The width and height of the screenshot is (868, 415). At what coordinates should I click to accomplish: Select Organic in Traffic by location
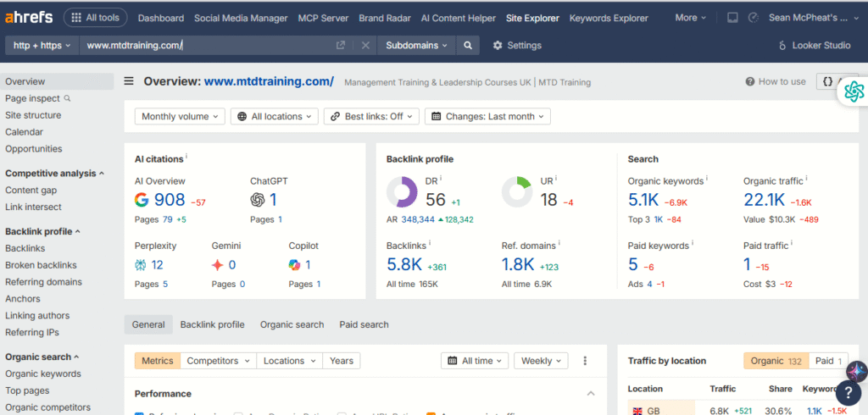point(776,361)
